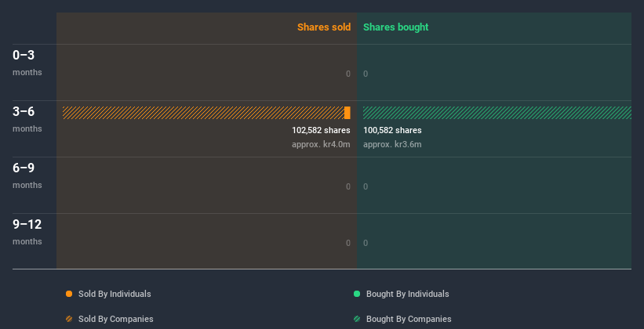Screen dimensions: 644x329
Task: Click the sold zero value in 9–12 months row
Action: (348, 243)
